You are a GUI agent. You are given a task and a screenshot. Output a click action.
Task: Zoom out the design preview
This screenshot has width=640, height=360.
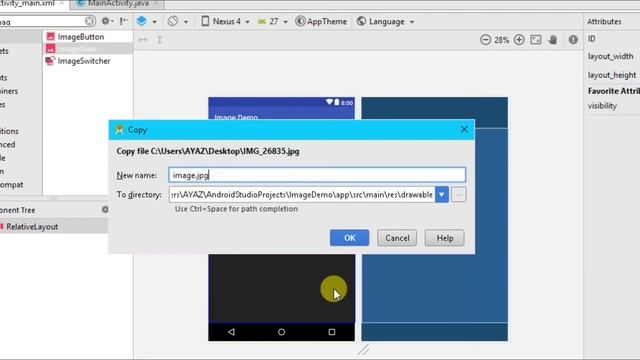click(485, 40)
